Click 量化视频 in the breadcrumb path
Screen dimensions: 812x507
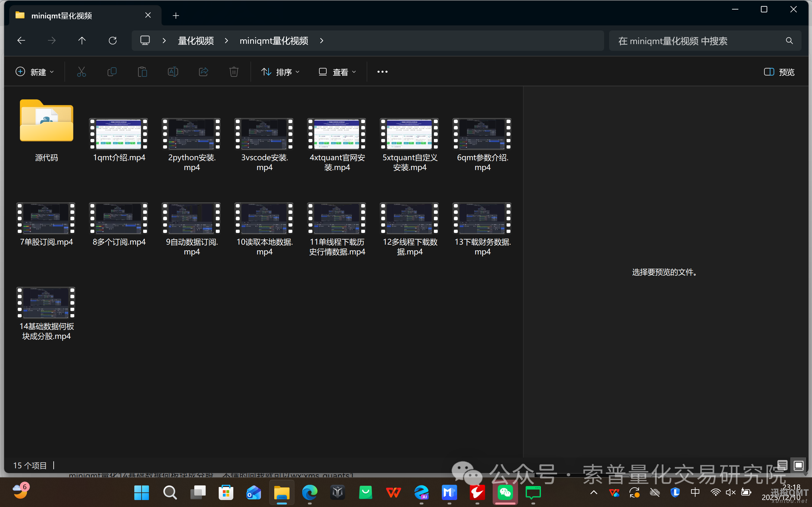click(196, 41)
